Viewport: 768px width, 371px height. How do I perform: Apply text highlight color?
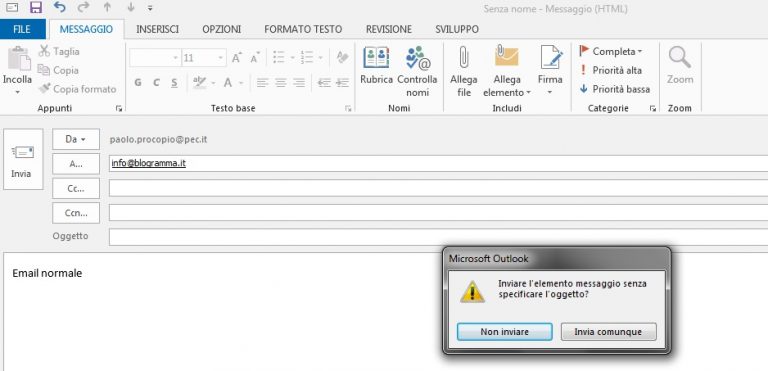pyautogui.click(x=199, y=82)
